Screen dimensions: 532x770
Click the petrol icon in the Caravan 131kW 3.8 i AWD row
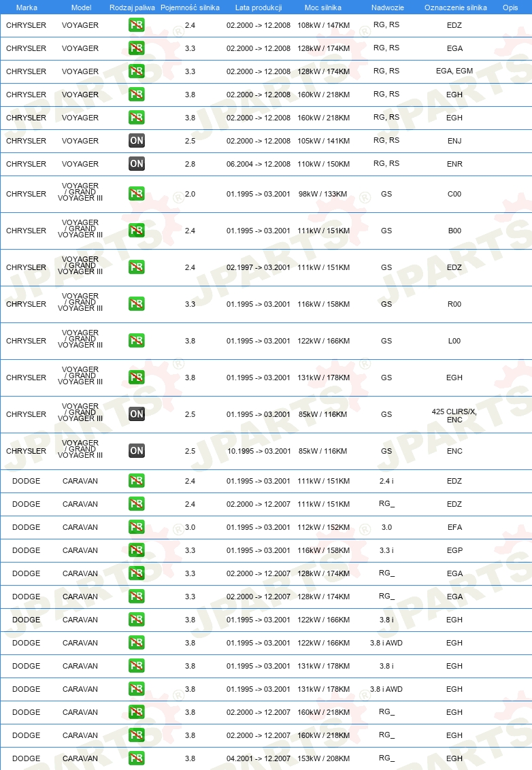137,689
